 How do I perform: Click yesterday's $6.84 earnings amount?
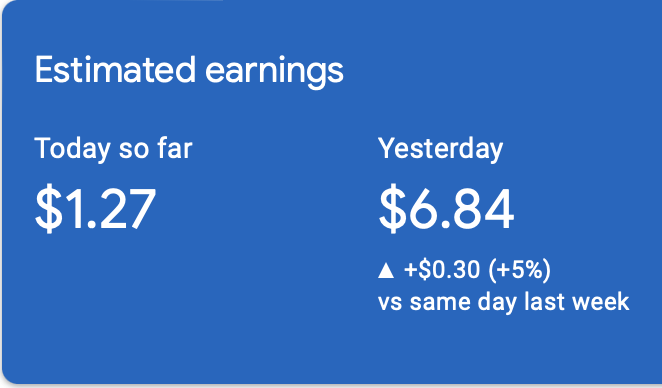[x=446, y=209]
